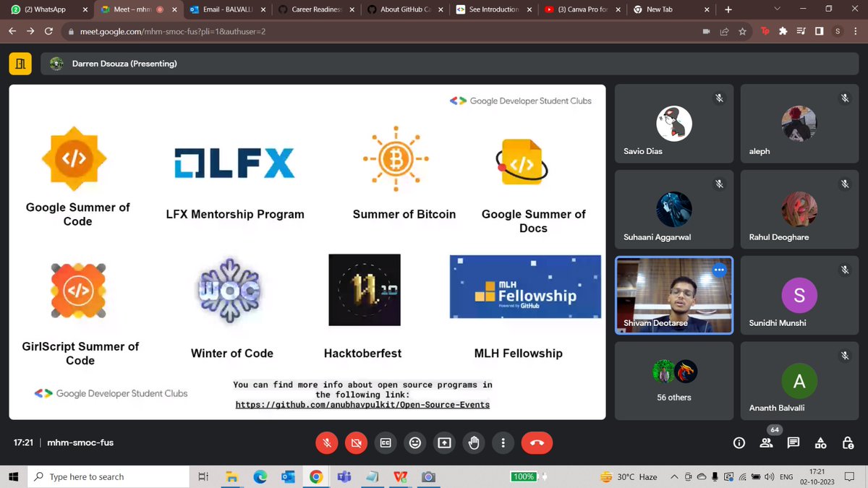This screenshot has height=488, width=868.
Task: Open the ENG language selector
Action: (788, 476)
